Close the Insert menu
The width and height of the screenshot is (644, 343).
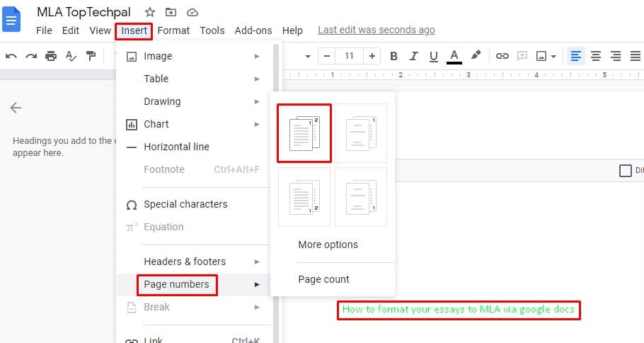(x=134, y=31)
